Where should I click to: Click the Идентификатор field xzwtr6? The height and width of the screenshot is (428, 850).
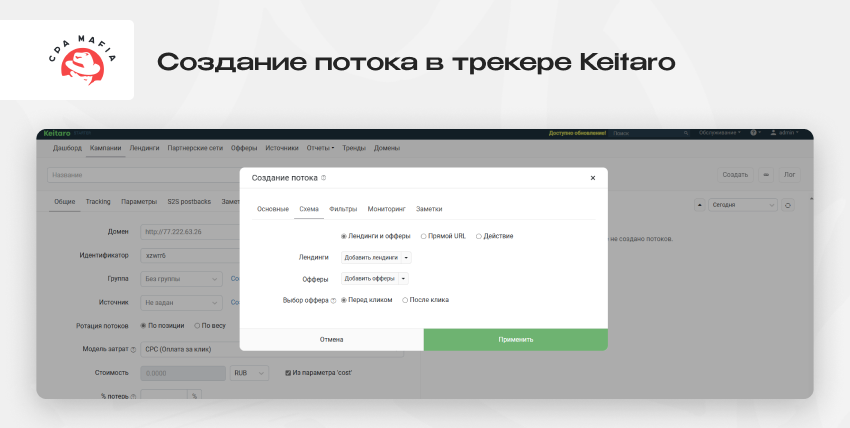[190, 255]
